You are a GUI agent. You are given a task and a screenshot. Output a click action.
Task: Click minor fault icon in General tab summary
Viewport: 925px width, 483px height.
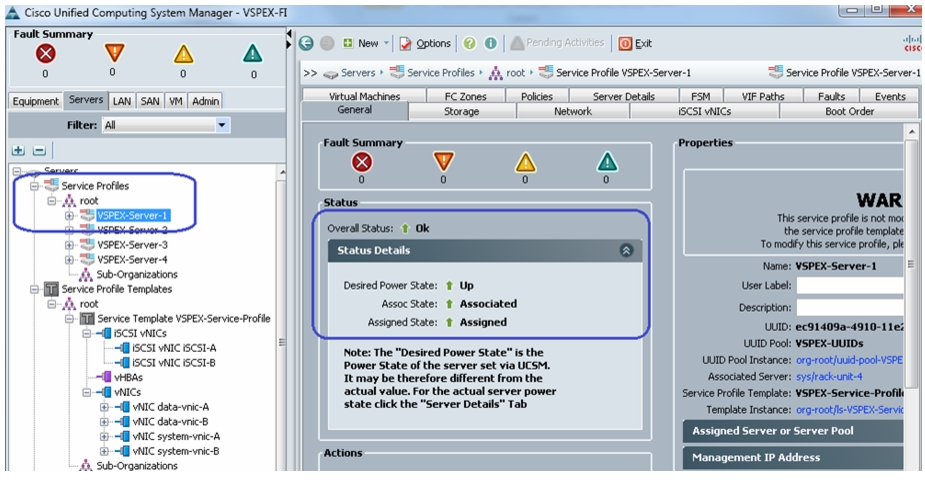tap(525, 162)
